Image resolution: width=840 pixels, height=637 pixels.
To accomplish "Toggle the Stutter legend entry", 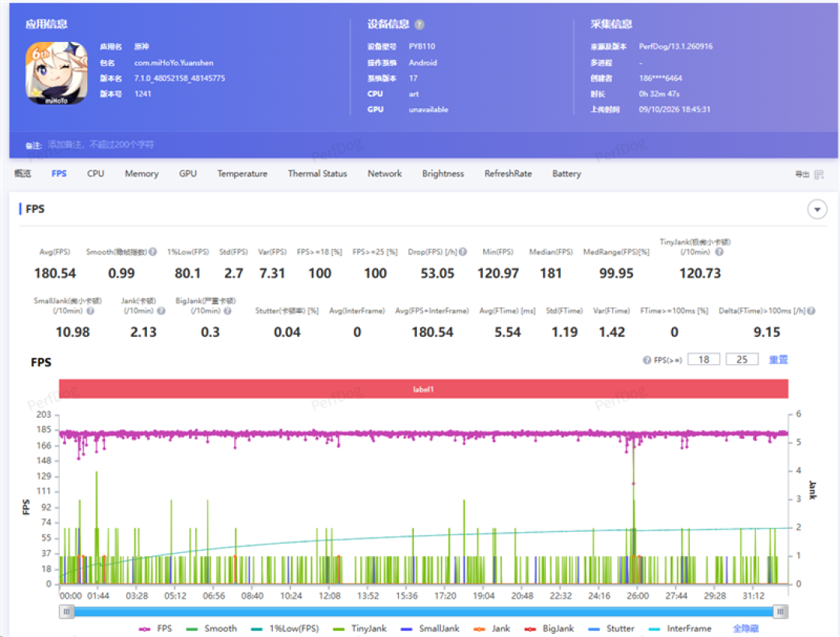I will coord(611,628).
